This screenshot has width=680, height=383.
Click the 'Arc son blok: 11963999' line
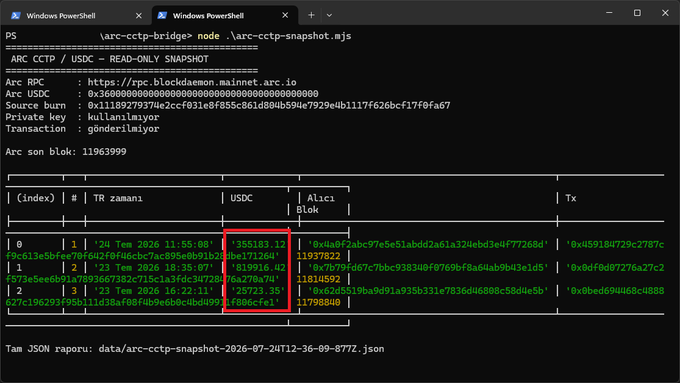click(x=66, y=152)
